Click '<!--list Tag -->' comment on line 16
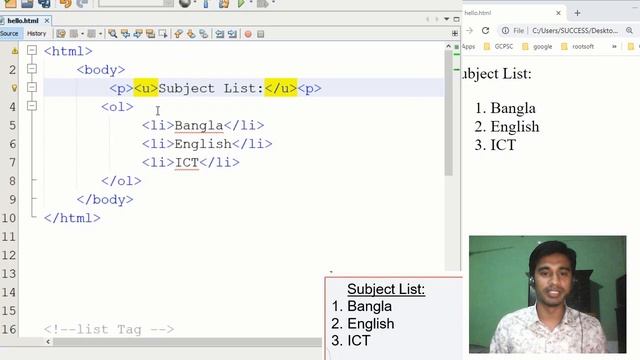The height and width of the screenshot is (360, 640). click(x=109, y=329)
